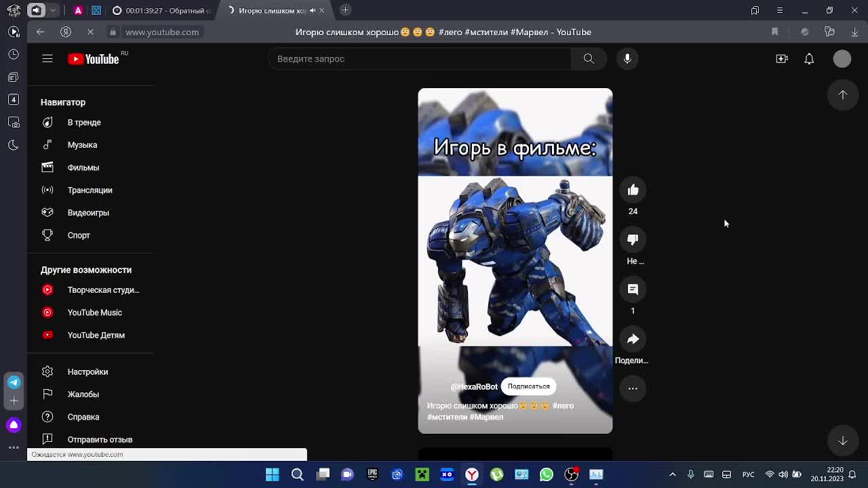Open the Short's three-dot more options menu
The width and height of the screenshot is (868, 488).
(633, 388)
